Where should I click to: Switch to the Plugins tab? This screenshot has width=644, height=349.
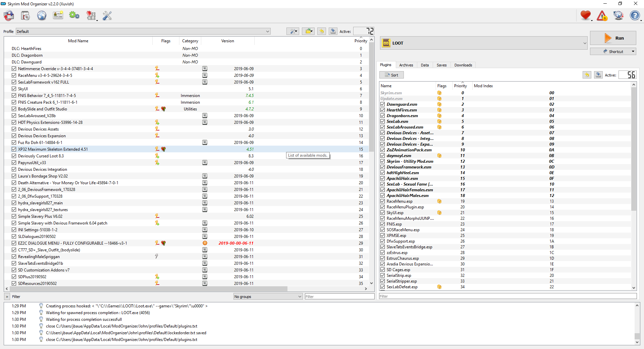(385, 65)
